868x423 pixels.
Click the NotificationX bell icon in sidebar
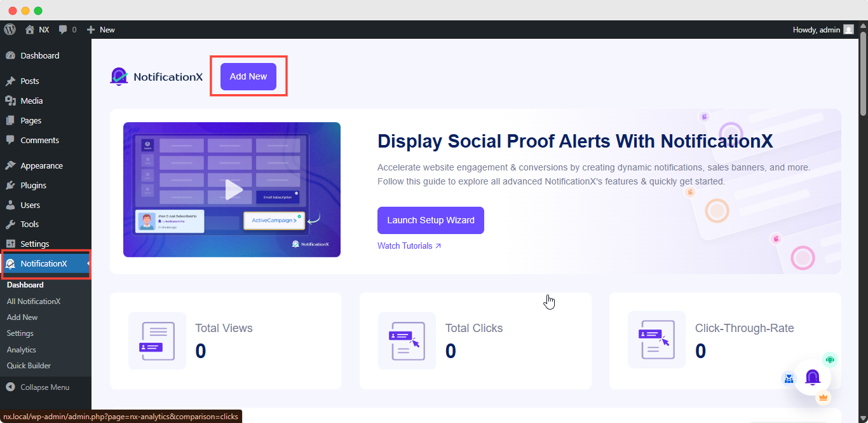(x=10, y=263)
